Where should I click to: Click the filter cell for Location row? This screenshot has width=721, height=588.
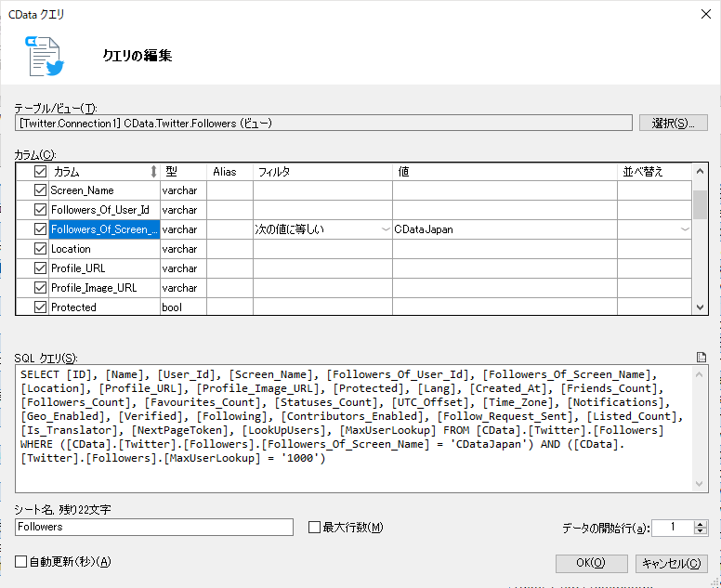click(322, 249)
